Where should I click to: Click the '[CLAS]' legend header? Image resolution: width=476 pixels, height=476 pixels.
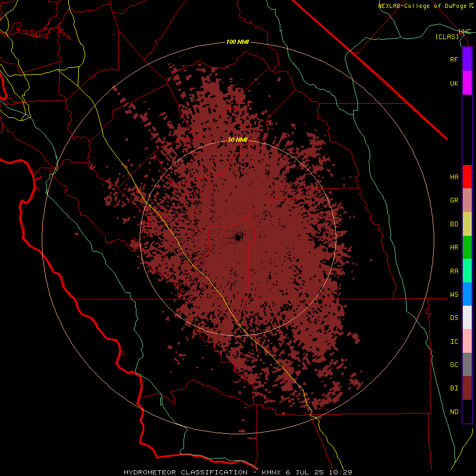447,36
